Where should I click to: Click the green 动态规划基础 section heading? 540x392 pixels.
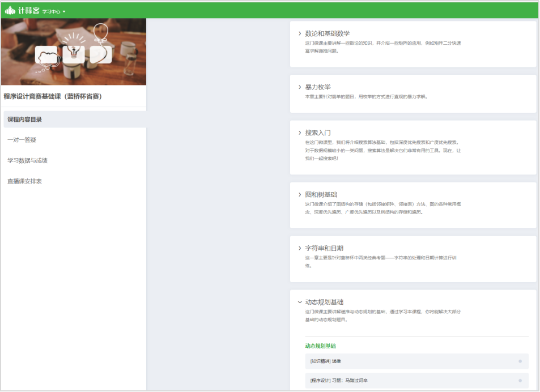click(324, 346)
